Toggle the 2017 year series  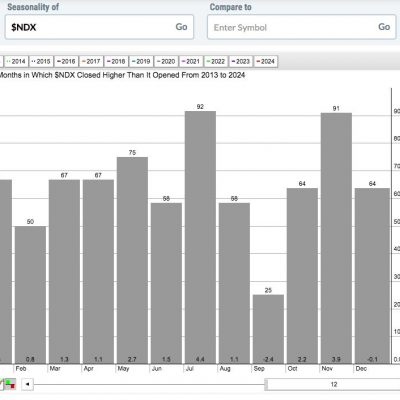pyautogui.click(x=91, y=61)
